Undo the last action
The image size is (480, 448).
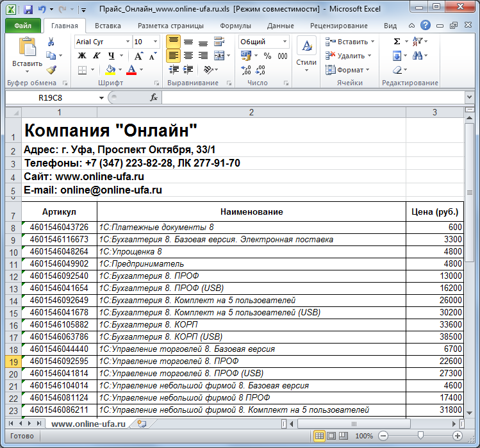(x=42, y=9)
